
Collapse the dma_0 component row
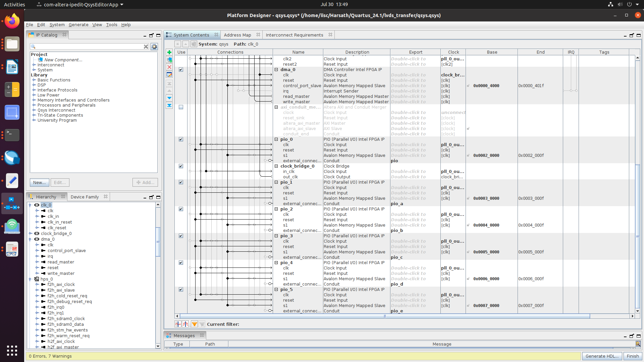click(276, 70)
